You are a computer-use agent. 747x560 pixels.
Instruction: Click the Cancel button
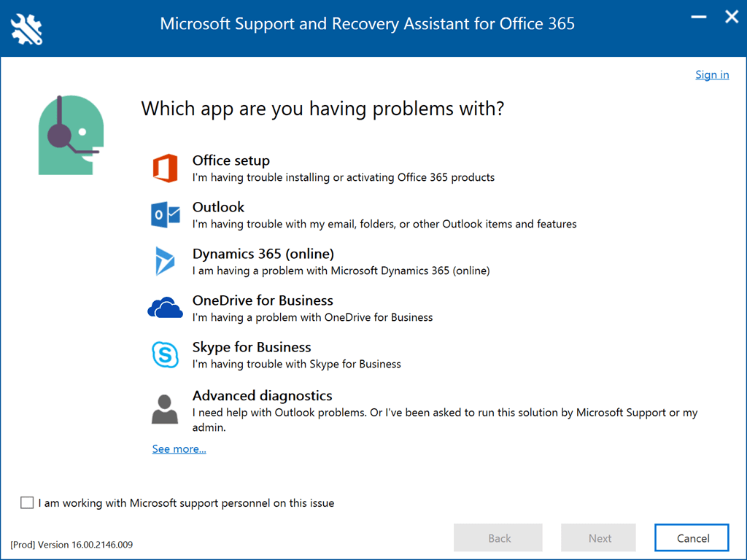[692, 537]
